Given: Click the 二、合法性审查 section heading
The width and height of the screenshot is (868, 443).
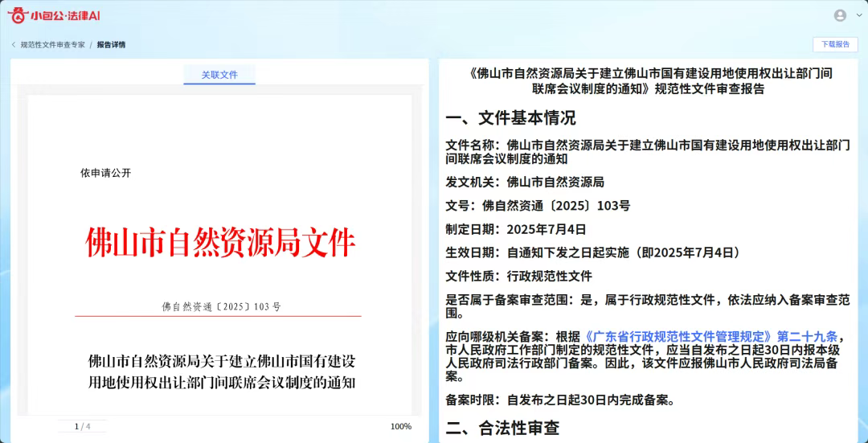Looking at the screenshot, I should click(x=502, y=428).
